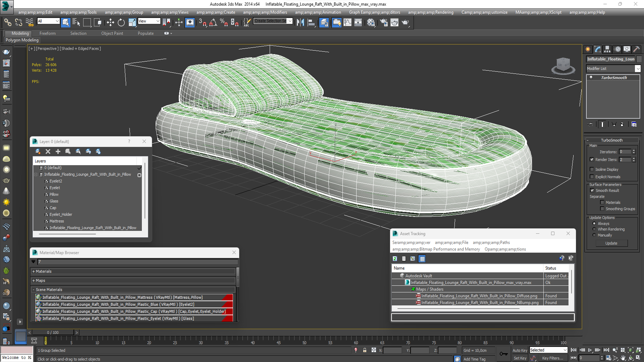Click the Update button in TurboSmooth

(611, 243)
